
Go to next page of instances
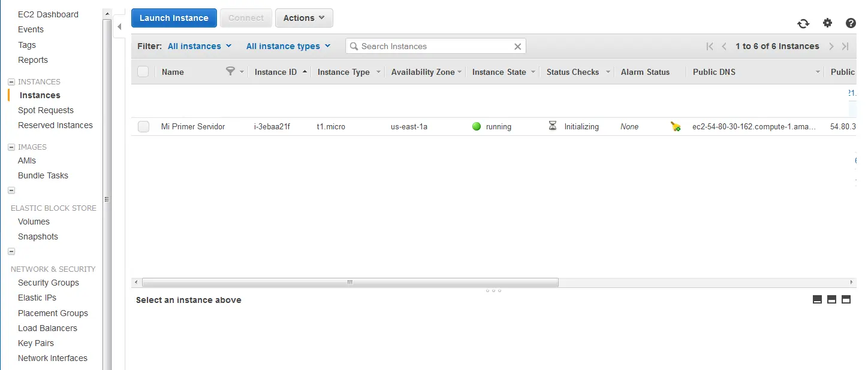coord(831,46)
